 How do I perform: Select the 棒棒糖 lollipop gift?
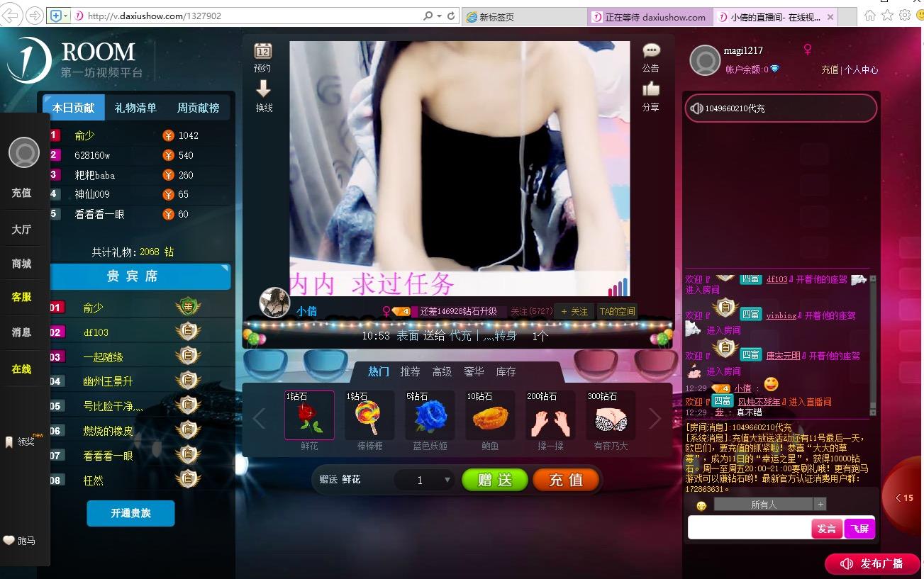pos(369,415)
